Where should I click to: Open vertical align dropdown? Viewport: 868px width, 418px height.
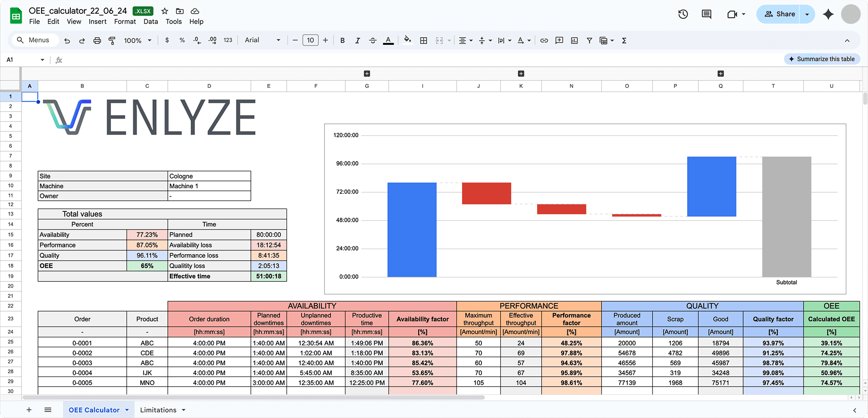[x=485, y=41]
